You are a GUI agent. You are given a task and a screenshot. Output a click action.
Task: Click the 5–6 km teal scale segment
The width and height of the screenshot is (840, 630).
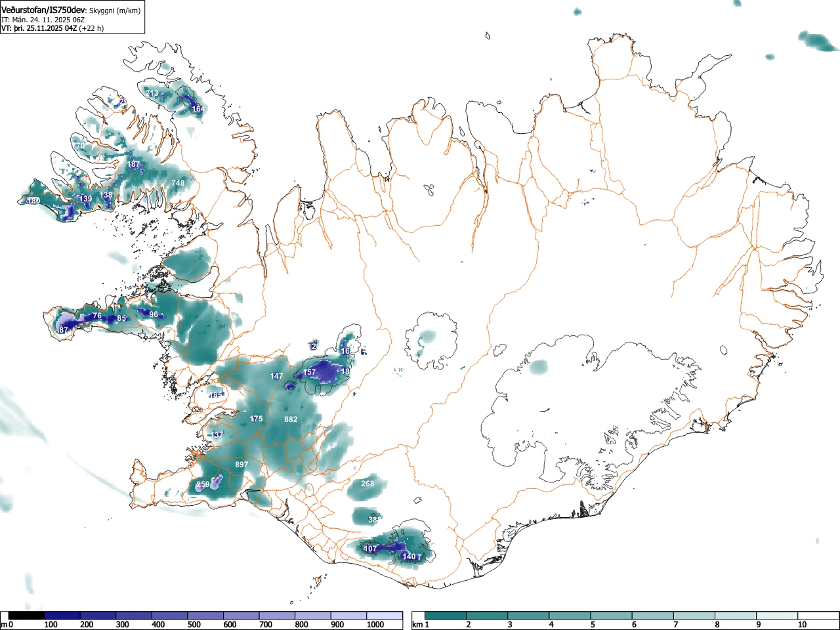pos(612,616)
